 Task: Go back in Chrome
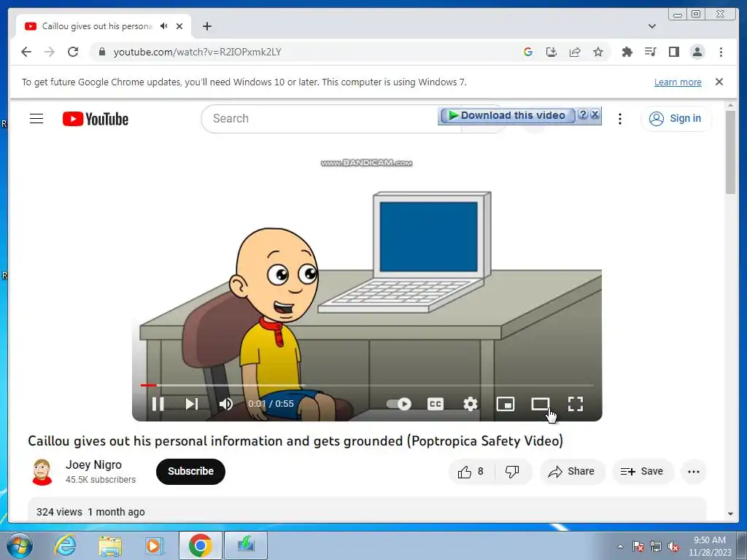[x=26, y=52]
